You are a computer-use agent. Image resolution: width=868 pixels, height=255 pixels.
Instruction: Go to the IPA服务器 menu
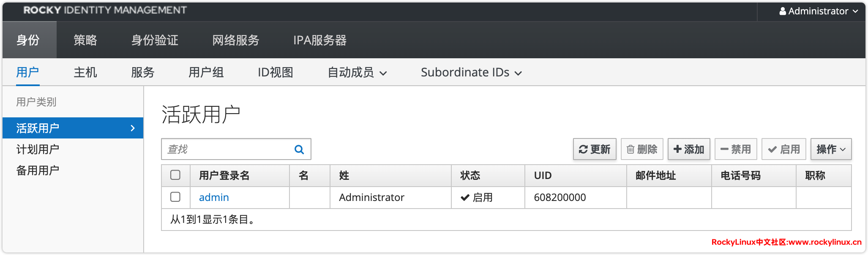pyautogui.click(x=320, y=40)
